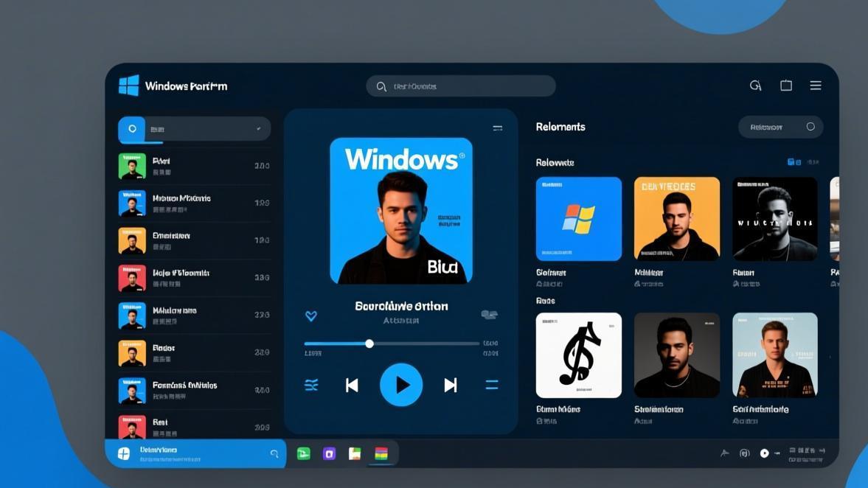Open the Windows logo album thumbnail
Image resolution: width=868 pixels, height=488 pixels.
pos(578,219)
